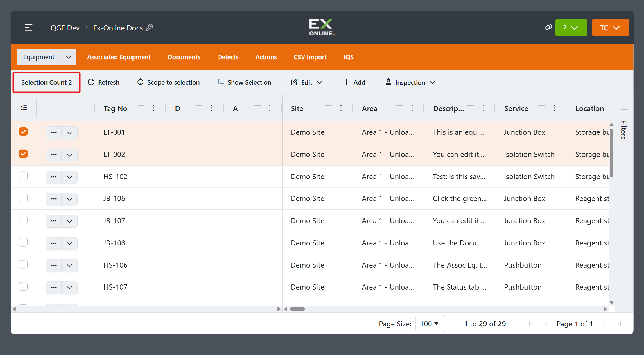Click the Selection Count 2 button
The height and width of the screenshot is (355, 644).
pyautogui.click(x=47, y=82)
